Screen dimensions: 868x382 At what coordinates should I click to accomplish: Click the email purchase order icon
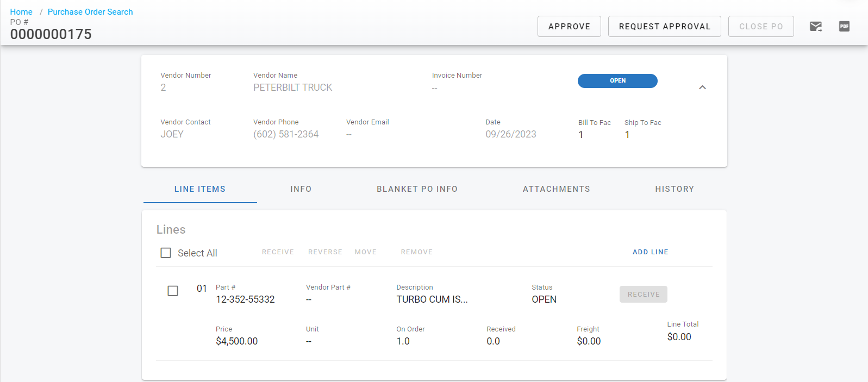[x=815, y=27]
